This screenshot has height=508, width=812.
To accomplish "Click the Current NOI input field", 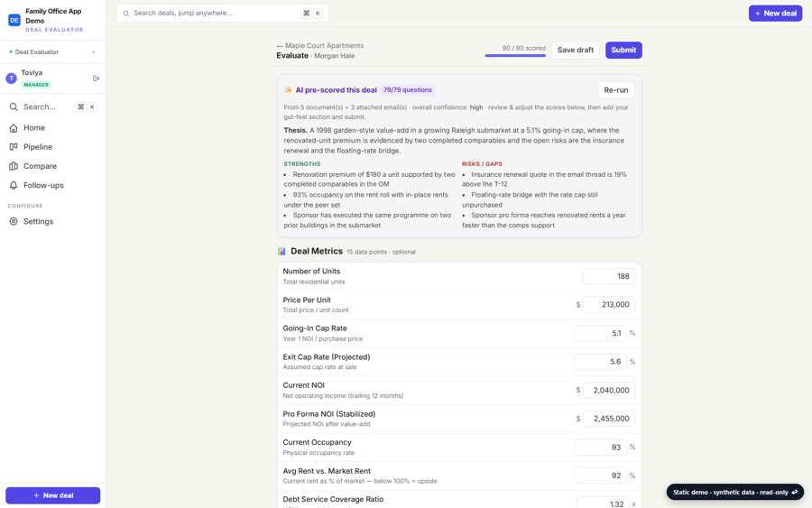I will pyautogui.click(x=608, y=391).
